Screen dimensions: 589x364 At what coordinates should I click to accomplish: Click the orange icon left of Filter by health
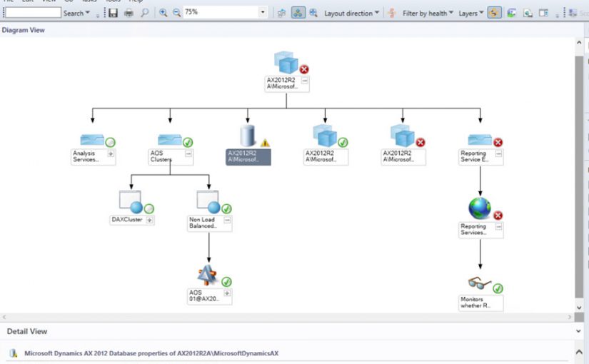pos(392,13)
